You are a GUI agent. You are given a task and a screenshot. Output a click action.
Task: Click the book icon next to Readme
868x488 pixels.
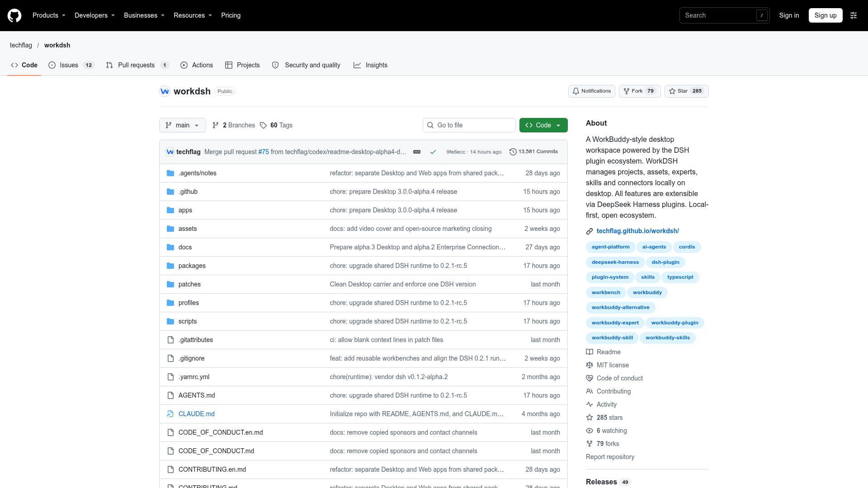point(590,352)
